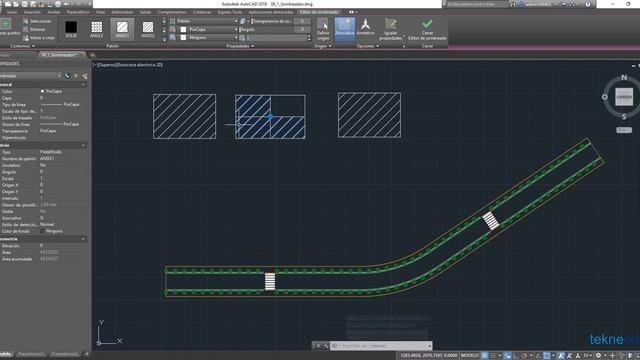This screenshot has width=640, height=360.
Task: Open the Paramétrico ribbon tab
Action: (x=78, y=12)
